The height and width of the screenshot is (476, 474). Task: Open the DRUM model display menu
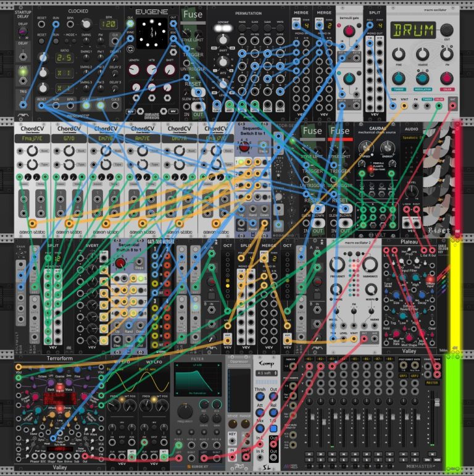point(414,30)
